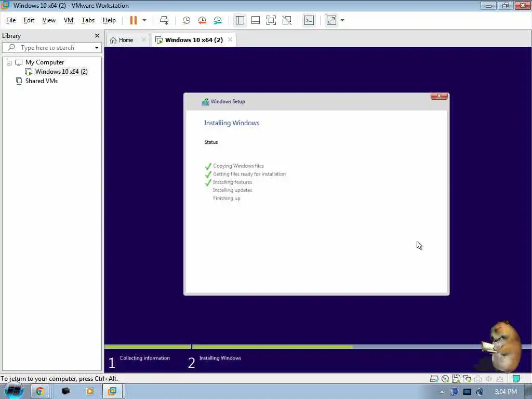This screenshot has width=532, height=399.
Task: Click the network adapter status icon
Action: tap(467, 379)
